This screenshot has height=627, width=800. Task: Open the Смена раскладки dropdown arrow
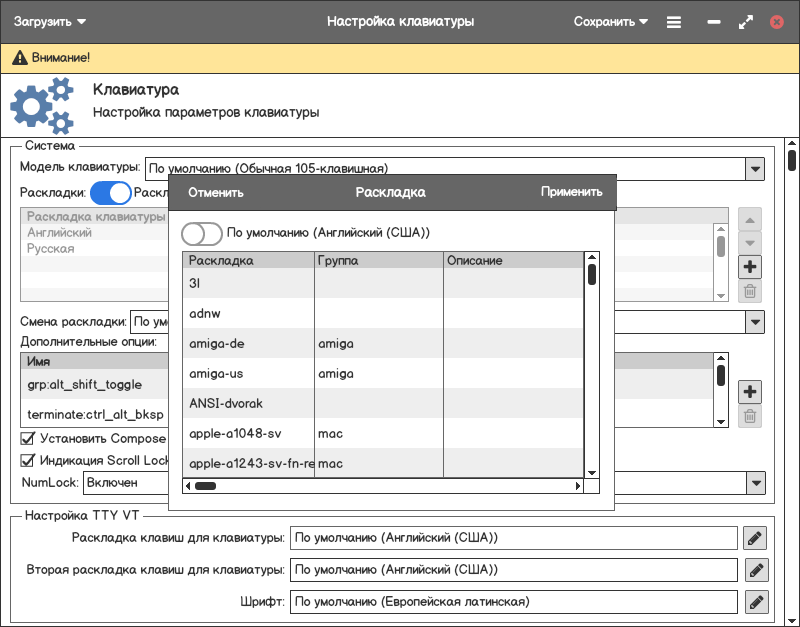(x=755, y=322)
